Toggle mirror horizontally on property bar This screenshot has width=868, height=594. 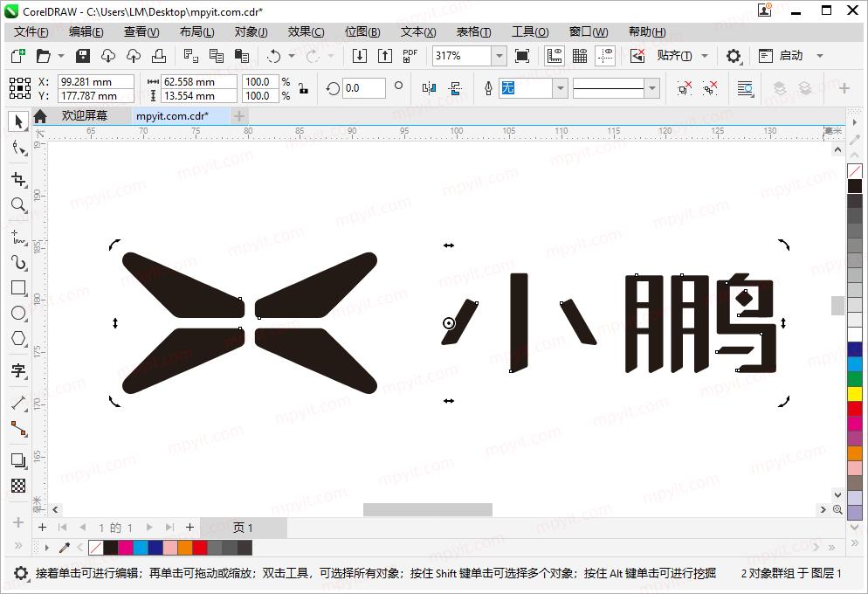pyautogui.click(x=429, y=87)
